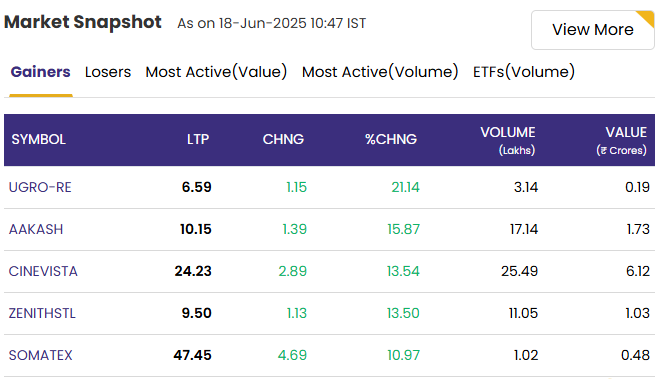Select the Most Active(Value) tab
The height and width of the screenshot is (379, 662).
pyautogui.click(x=216, y=72)
